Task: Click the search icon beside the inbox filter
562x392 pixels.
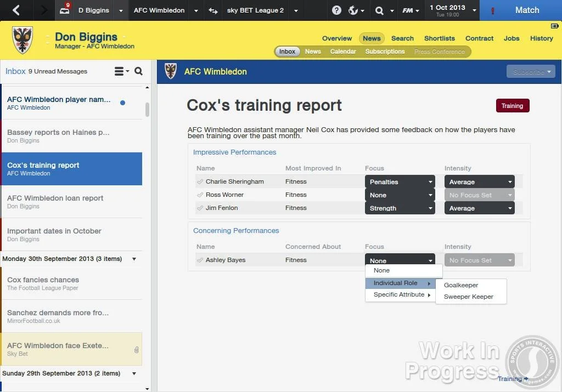Action: 138,71
